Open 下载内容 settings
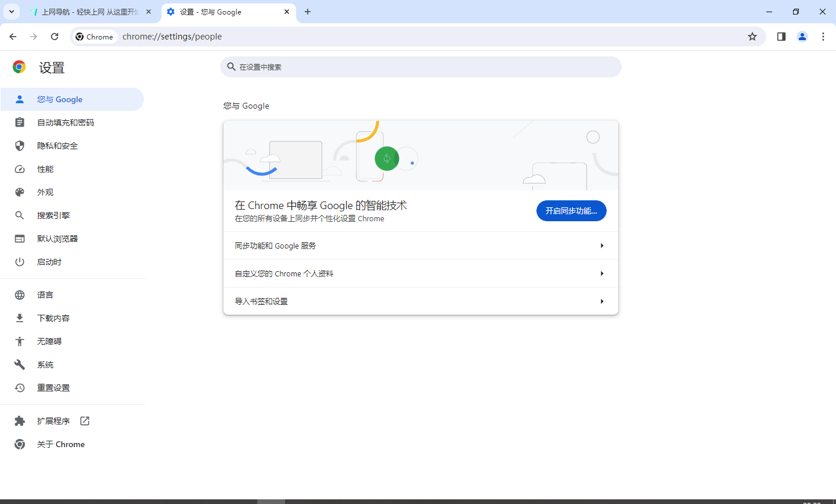 coord(72,318)
